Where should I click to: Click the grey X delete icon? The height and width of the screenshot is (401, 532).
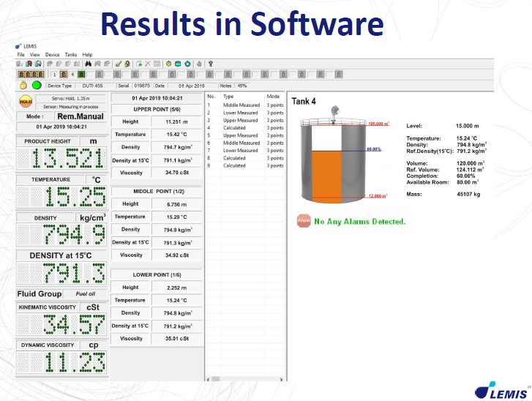148,64
